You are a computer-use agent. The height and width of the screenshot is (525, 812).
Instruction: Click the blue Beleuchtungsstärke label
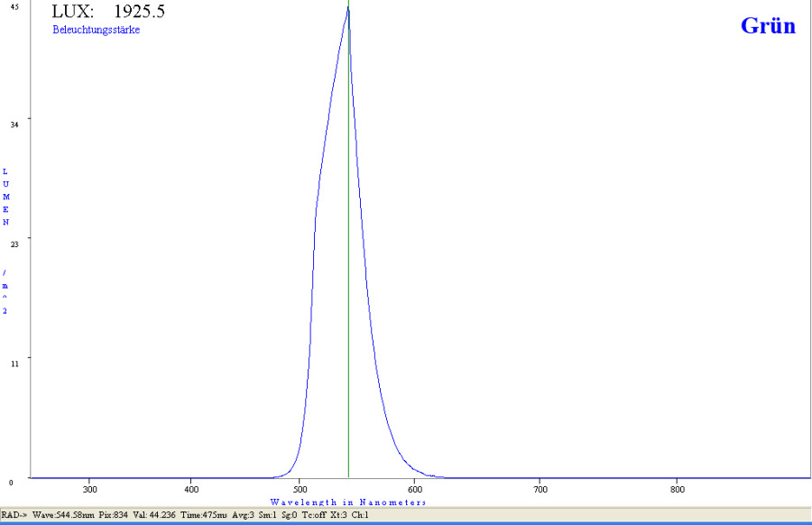click(97, 30)
